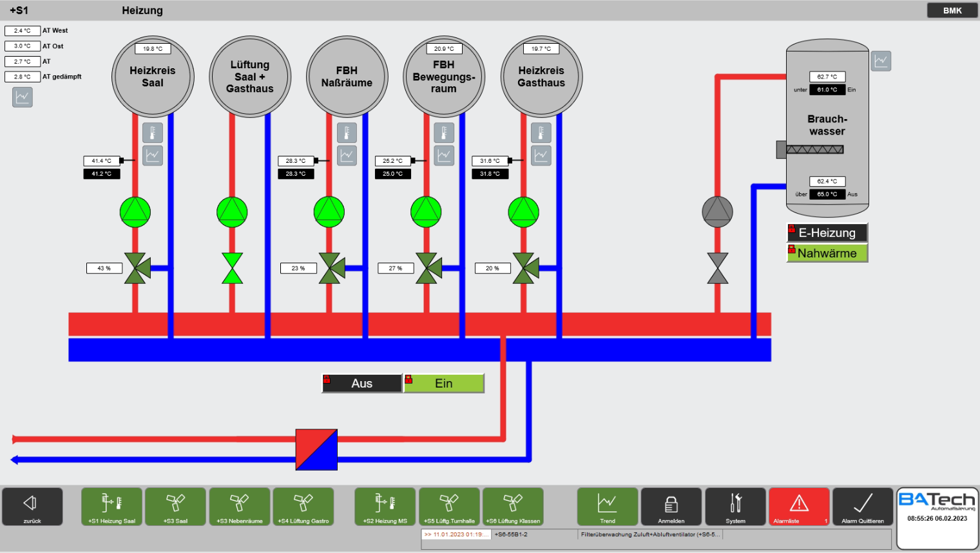
Task: Go to +S4 Lüftung Gastro page
Action: (x=303, y=507)
